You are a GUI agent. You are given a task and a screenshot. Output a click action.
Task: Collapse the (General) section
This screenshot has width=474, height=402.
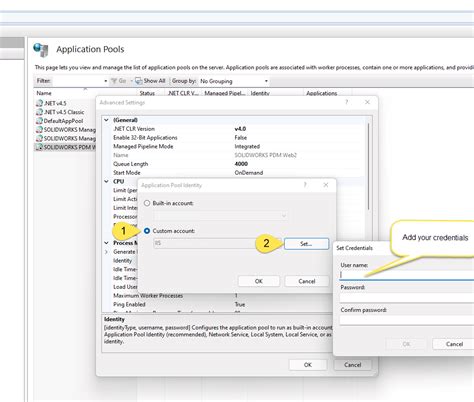pos(106,120)
